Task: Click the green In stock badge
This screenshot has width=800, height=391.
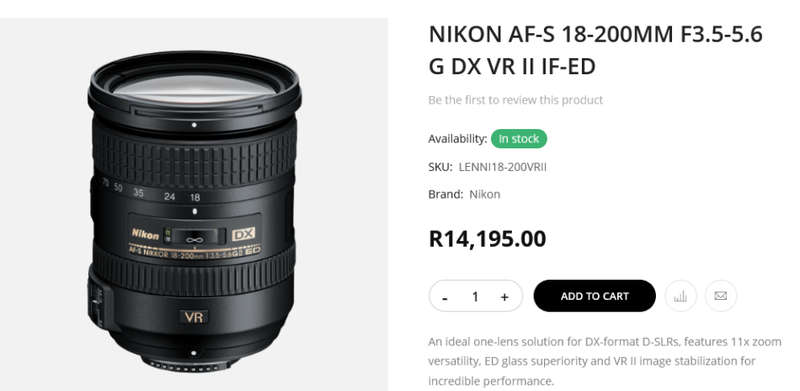Action: [519, 139]
